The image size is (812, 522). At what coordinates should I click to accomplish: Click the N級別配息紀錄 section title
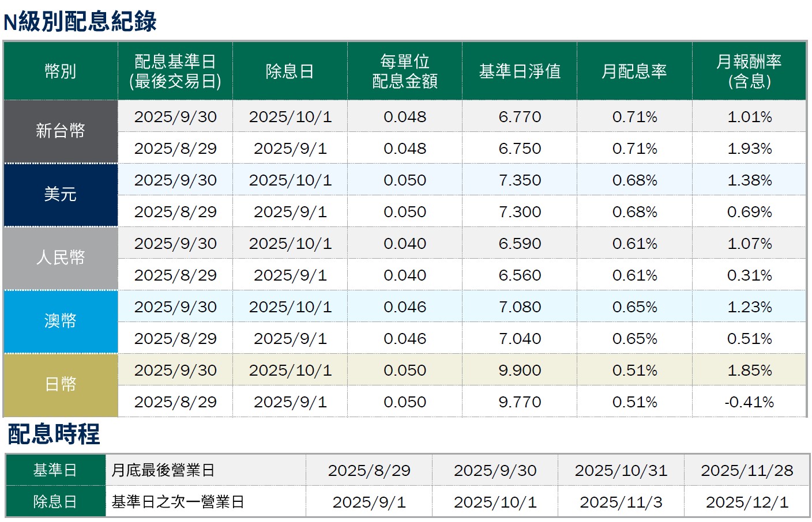click(x=80, y=21)
